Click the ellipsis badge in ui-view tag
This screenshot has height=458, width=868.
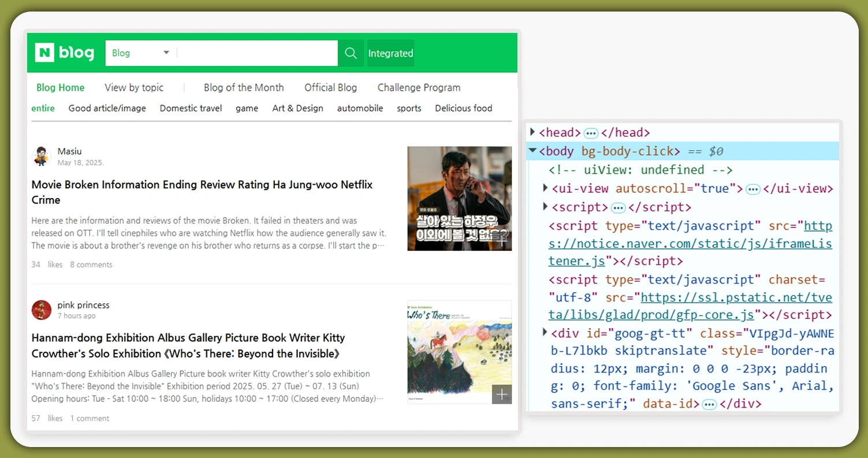pyautogui.click(x=752, y=189)
